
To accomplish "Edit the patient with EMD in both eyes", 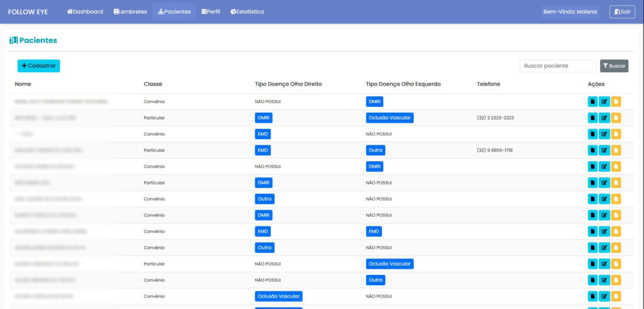I will tap(604, 232).
